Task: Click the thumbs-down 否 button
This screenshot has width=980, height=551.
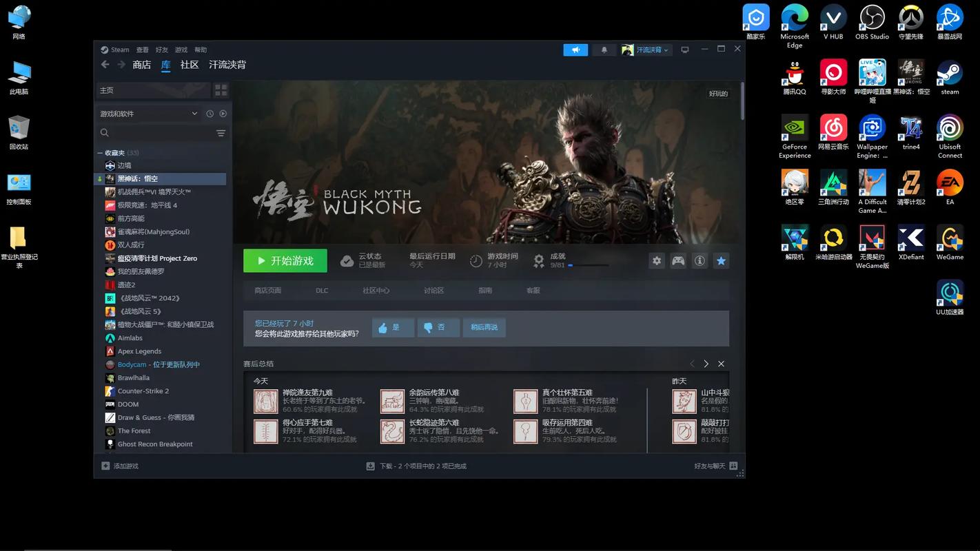Action: pyautogui.click(x=438, y=328)
